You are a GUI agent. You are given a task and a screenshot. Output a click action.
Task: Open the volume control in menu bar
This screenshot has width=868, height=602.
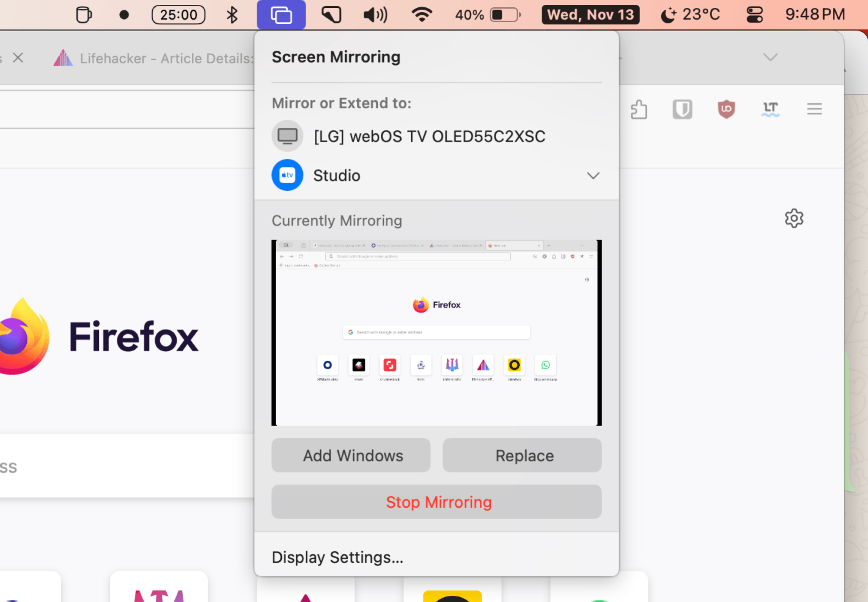pos(375,15)
